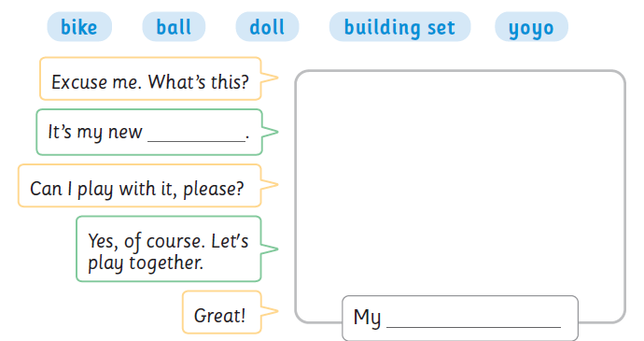Click the tail of 'Can I play' bubble

(x=270, y=184)
